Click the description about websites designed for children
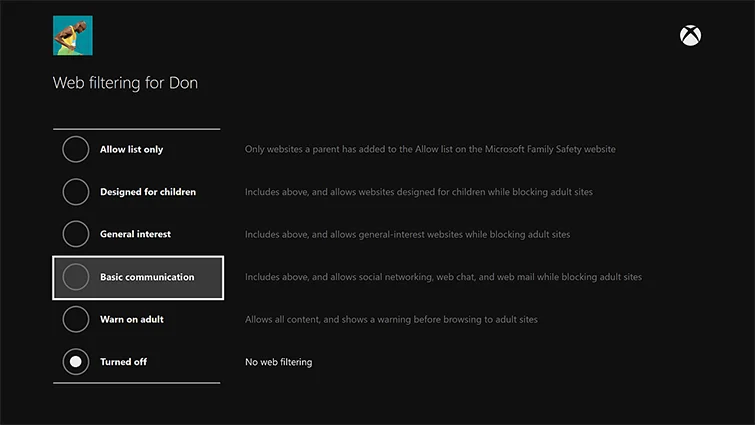This screenshot has width=755, height=425. tap(418, 192)
